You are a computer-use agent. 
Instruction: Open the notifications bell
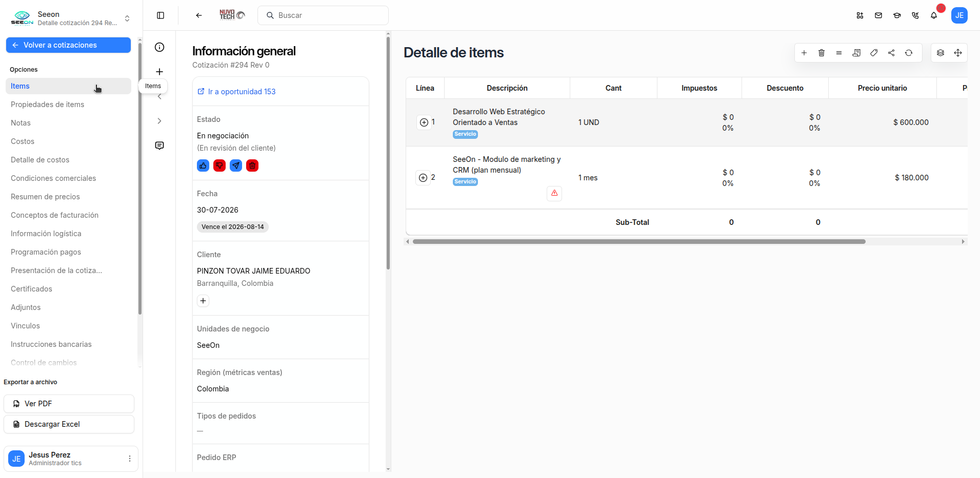point(934,15)
